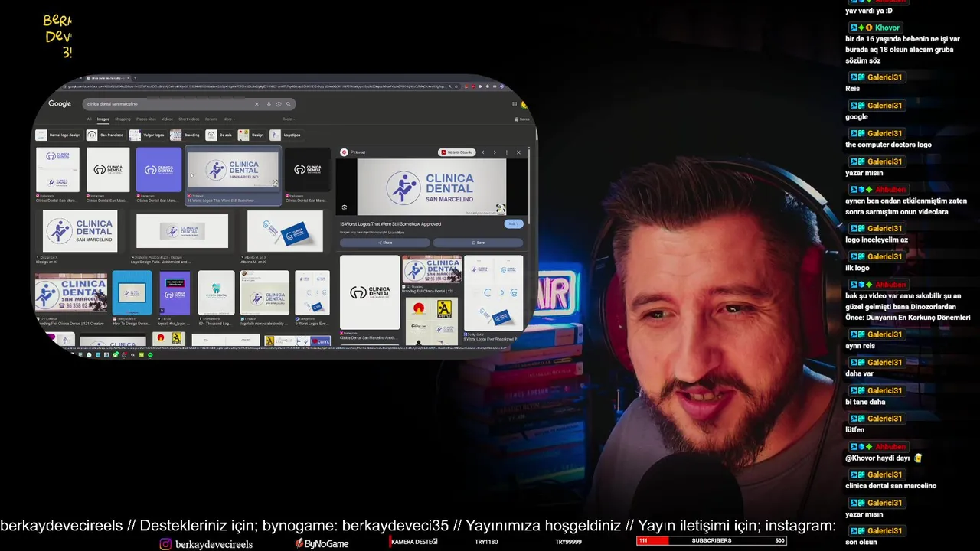Filter by the San francisco chip
The height and width of the screenshot is (551, 980).
[105, 135]
